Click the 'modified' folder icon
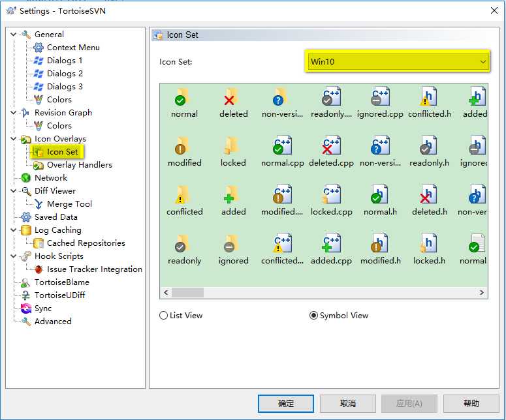Screen dimensions: 506x420 coord(182,145)
